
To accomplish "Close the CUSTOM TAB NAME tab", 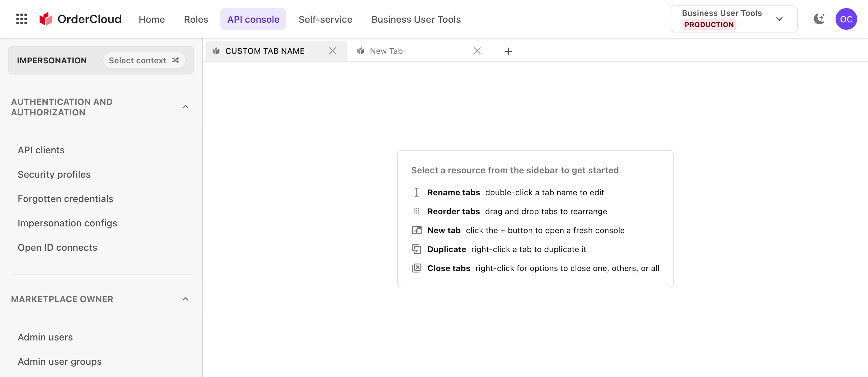I will (333, 51).
